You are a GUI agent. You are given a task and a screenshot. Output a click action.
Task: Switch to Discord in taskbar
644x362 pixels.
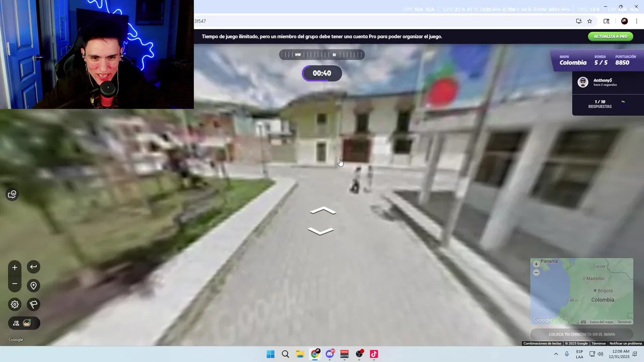pyautogui.click(x=330, y=354)
